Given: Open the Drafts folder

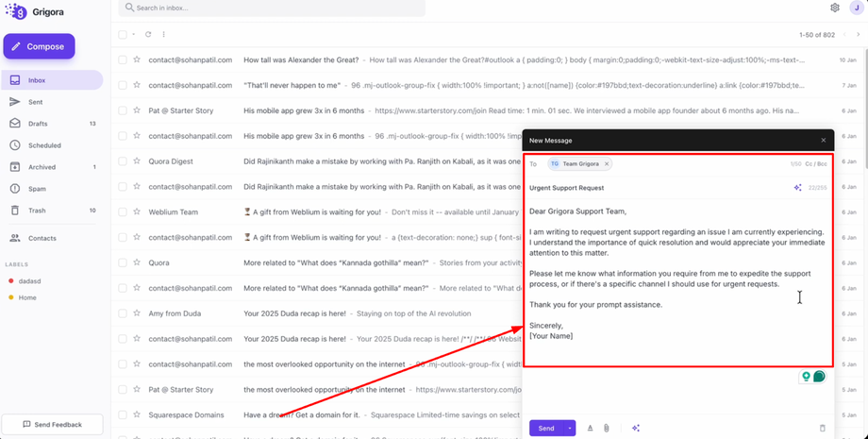Looking at the screenshot, I should 52,124.
